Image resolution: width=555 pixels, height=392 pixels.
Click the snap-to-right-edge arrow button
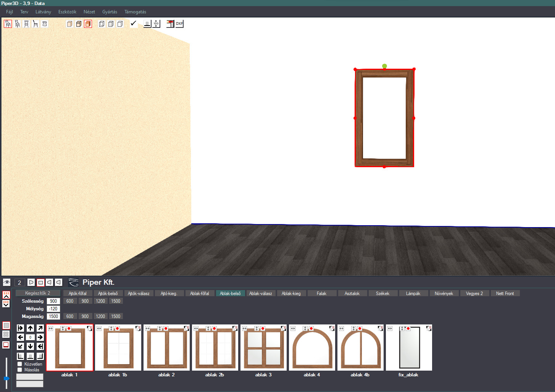40,346
